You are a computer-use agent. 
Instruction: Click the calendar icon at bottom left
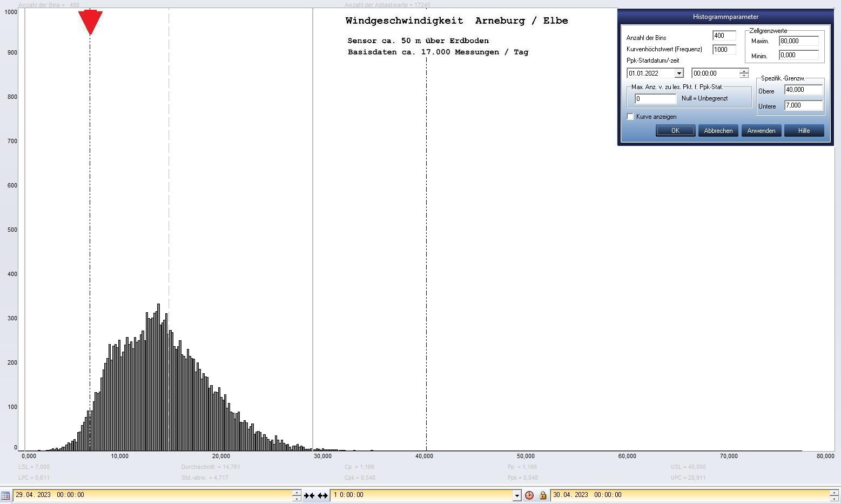click(5, 495)
